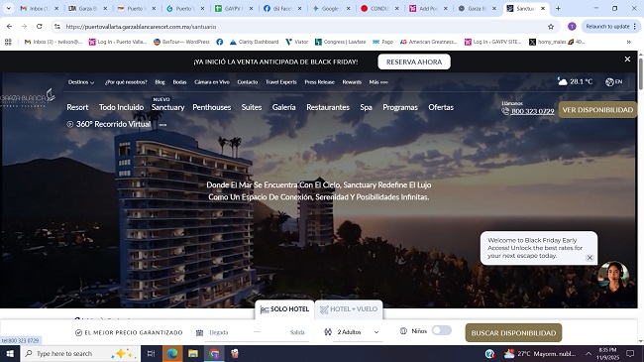
Task: Open Cámara en Vivo link
Action: [212, 82]
